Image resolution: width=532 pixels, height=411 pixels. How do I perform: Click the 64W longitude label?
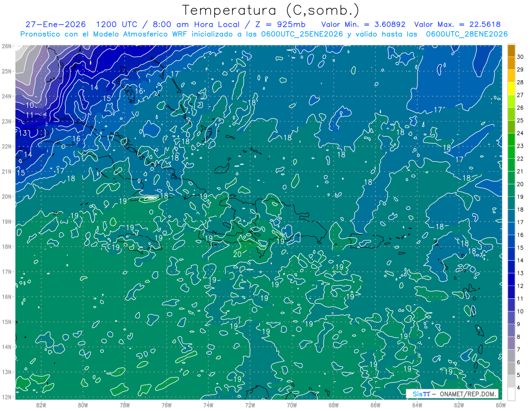[417, 404]
